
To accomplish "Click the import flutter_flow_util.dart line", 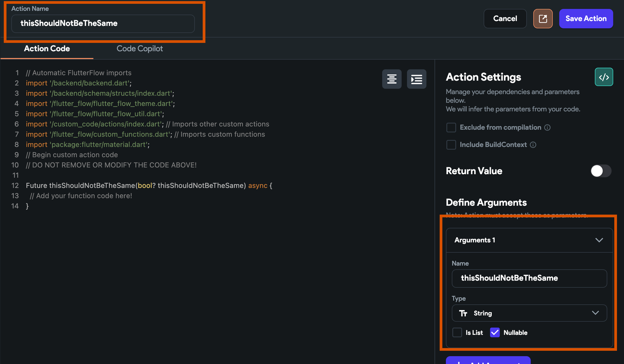I will point(95,114).
